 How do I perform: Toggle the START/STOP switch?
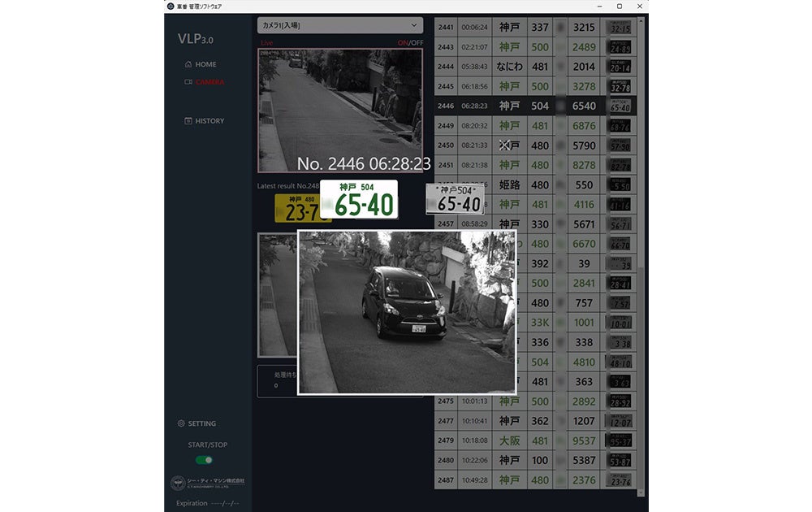tap(204, 460)
